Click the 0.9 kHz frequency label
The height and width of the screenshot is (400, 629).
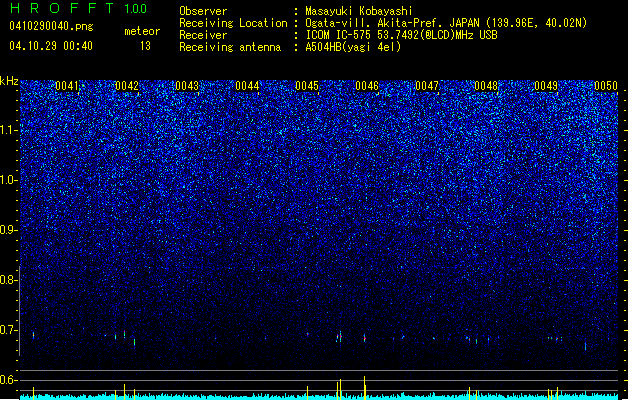(9, 230)
